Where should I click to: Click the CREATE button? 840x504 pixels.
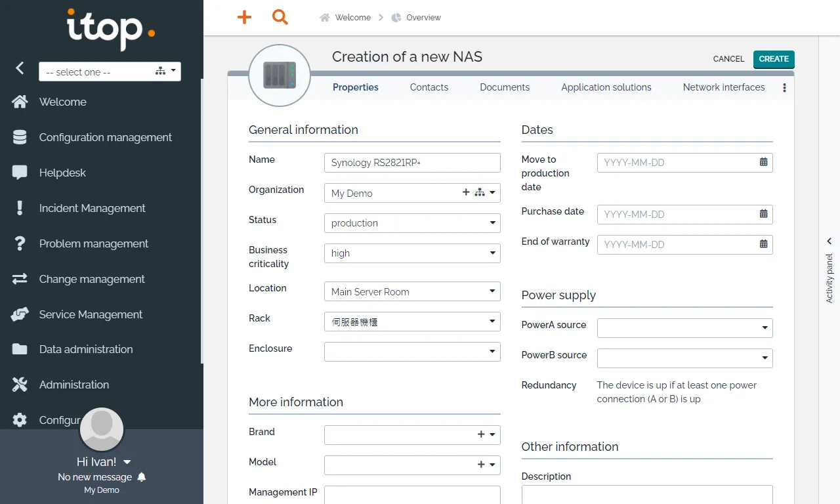tap(774, 59)
